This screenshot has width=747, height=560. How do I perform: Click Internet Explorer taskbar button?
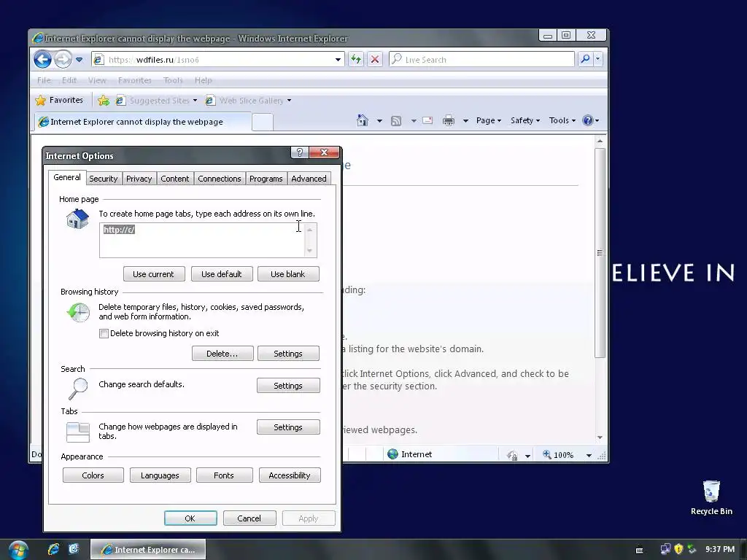click(148, 550)
